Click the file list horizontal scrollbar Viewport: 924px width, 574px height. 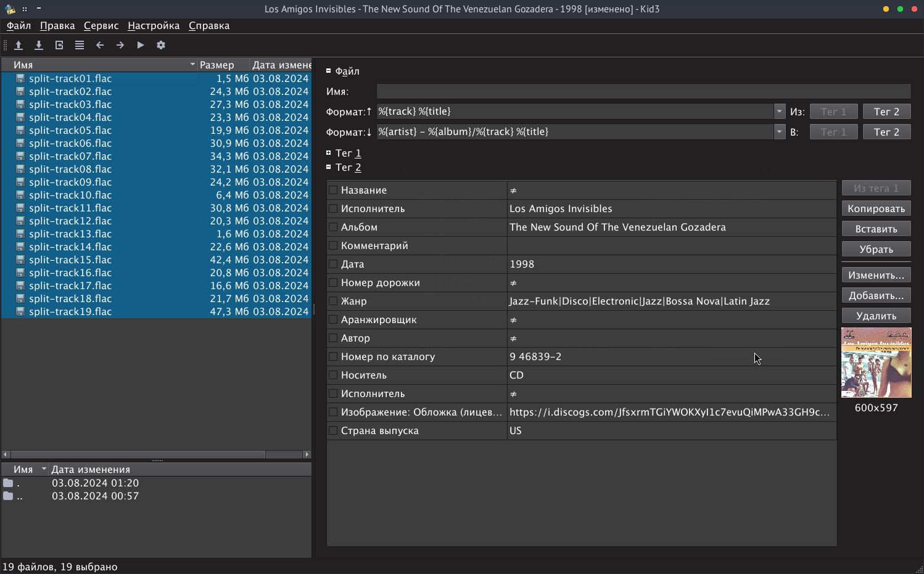coord(138,454)
